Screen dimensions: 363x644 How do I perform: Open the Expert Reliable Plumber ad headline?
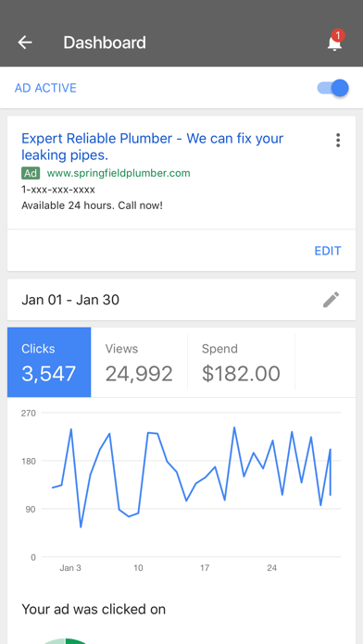click(152, 146)
